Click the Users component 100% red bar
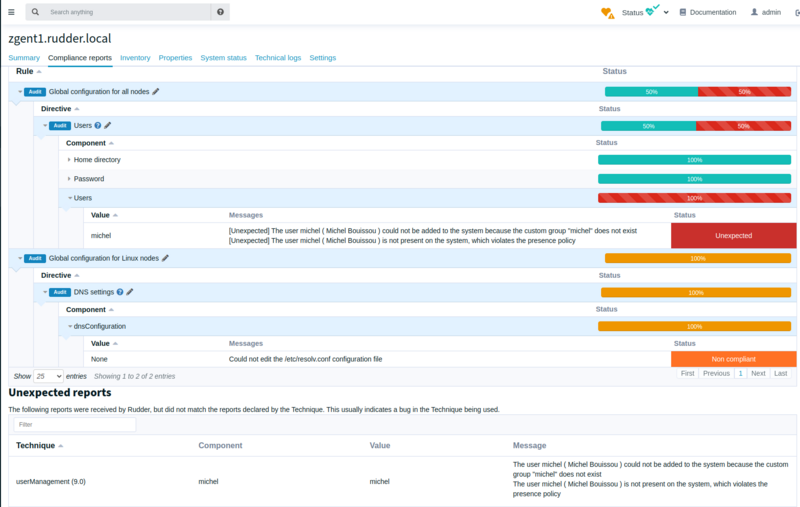800x507 pixels. [x=694, y=198]
